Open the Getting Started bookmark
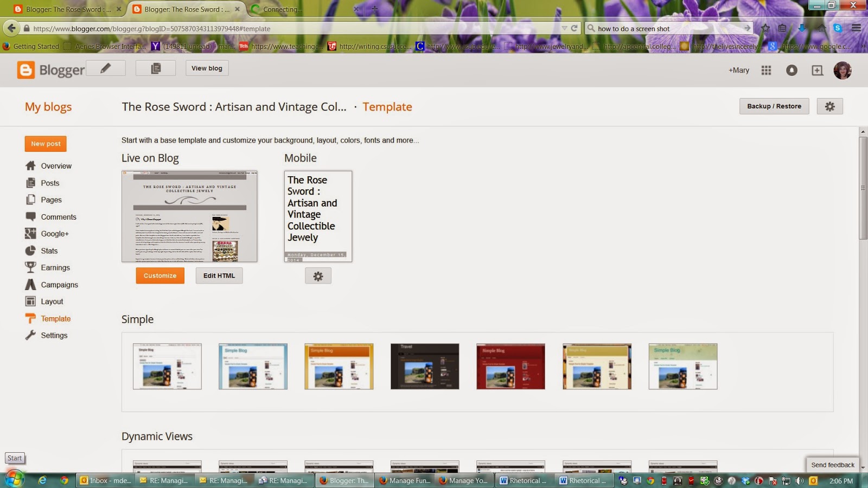Image resolution: width=868 pixels, height=488 pixels. pyautogui.click(x=31, y=46)
